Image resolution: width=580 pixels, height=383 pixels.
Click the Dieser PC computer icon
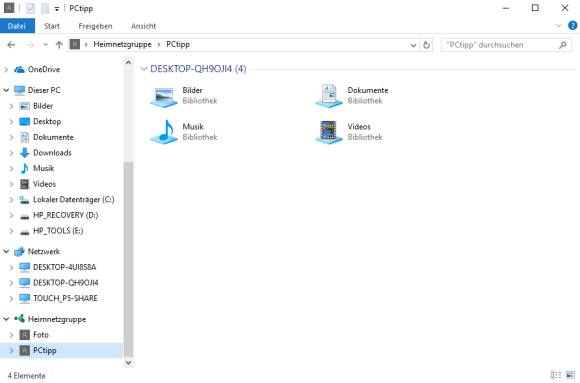[19, 90]
